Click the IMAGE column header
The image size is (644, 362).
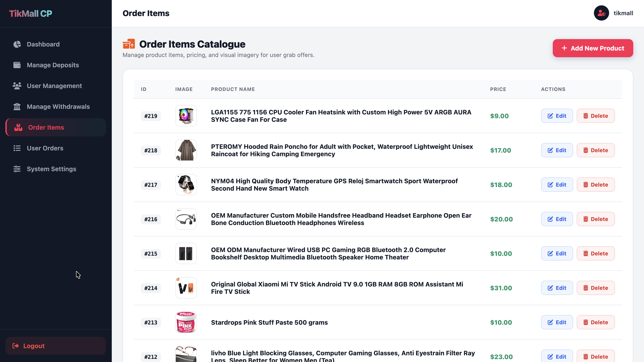click(x=184, y=89)
